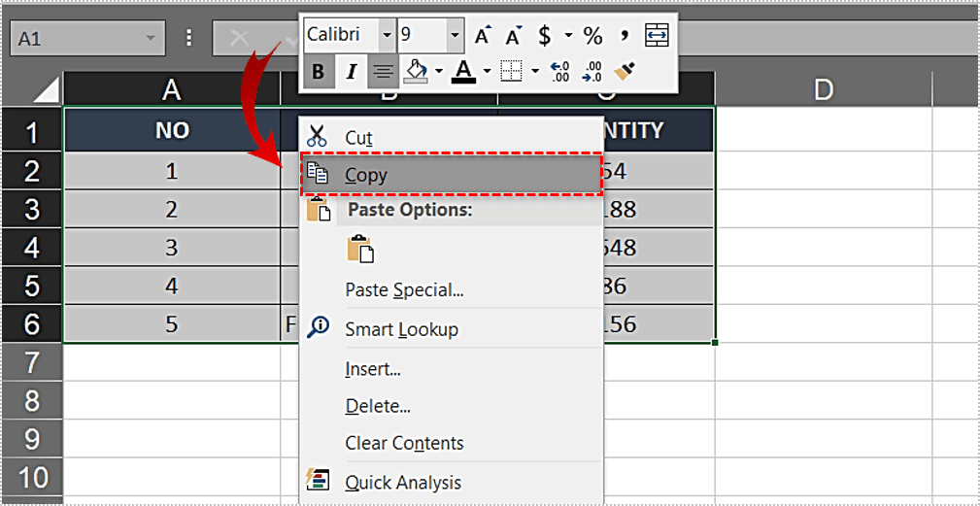980x506 pixels.
Task: Click Clear Contents in the context menu
Action: pyautogui.click(x=404, y=443)
